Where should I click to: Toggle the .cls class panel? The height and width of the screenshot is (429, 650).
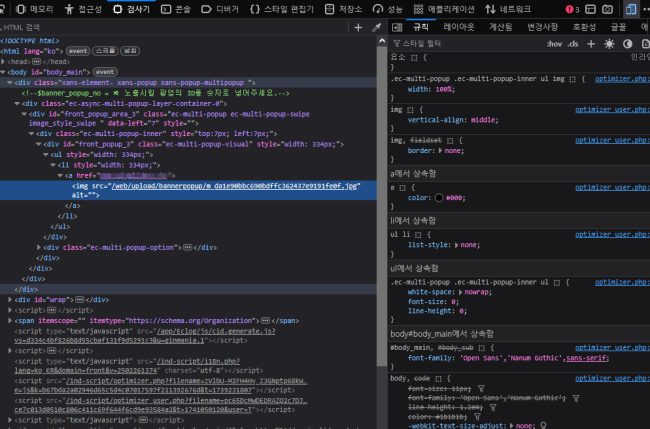point(572,44)
